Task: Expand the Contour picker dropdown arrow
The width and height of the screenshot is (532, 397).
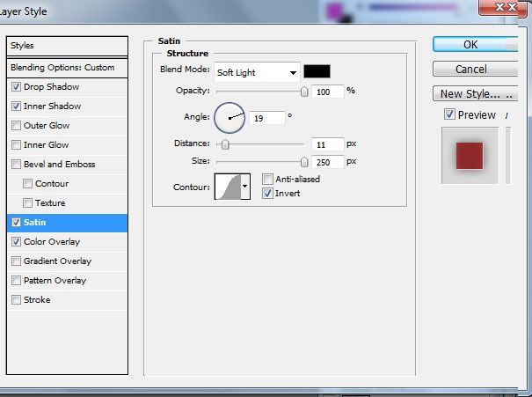Action: pos(245,186)
